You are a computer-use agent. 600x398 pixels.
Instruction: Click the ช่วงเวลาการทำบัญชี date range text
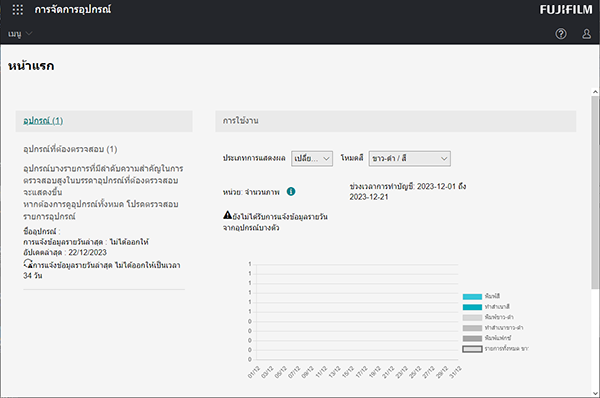pos(408,192)
